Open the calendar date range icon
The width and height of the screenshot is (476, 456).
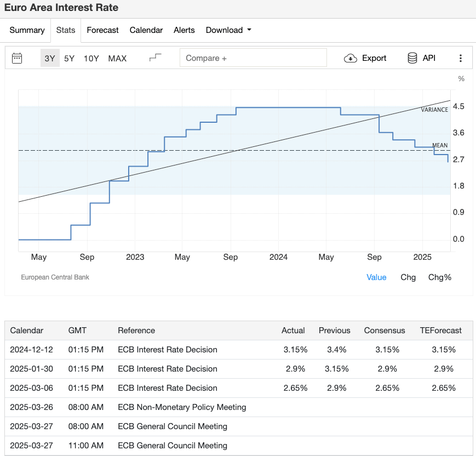[17, 58]
